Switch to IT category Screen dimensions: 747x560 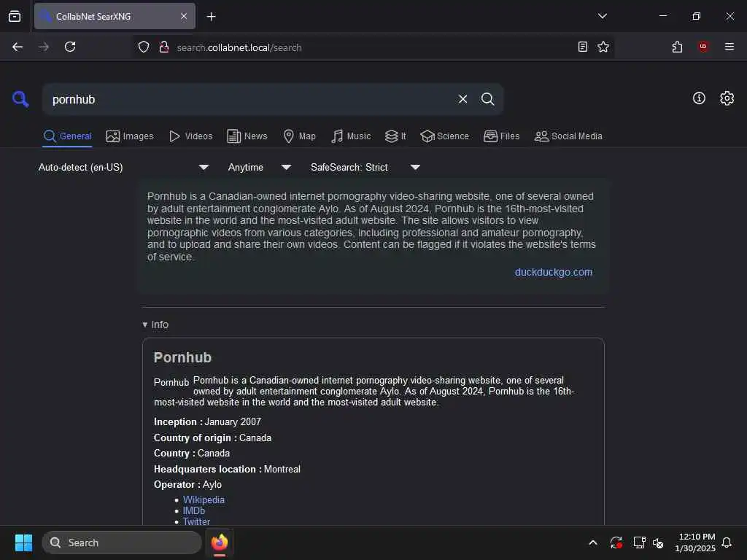(x=395, y=136)
